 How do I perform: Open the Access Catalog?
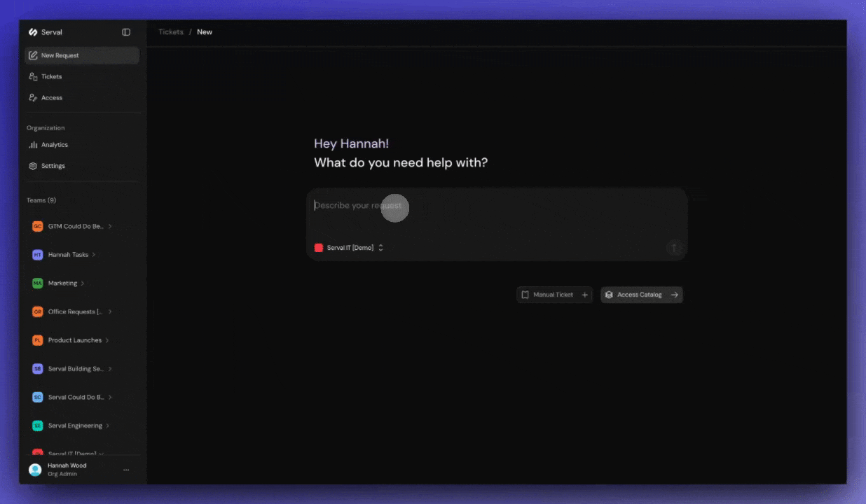(x=641, y=295)
